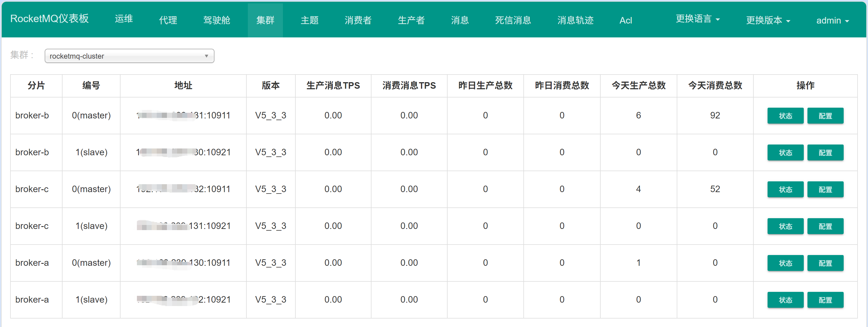Click the RocketMQ仪表板 brand link
The height and width of the screenshot is (327, 868).
pyautogui.click(x=50, y=19)
